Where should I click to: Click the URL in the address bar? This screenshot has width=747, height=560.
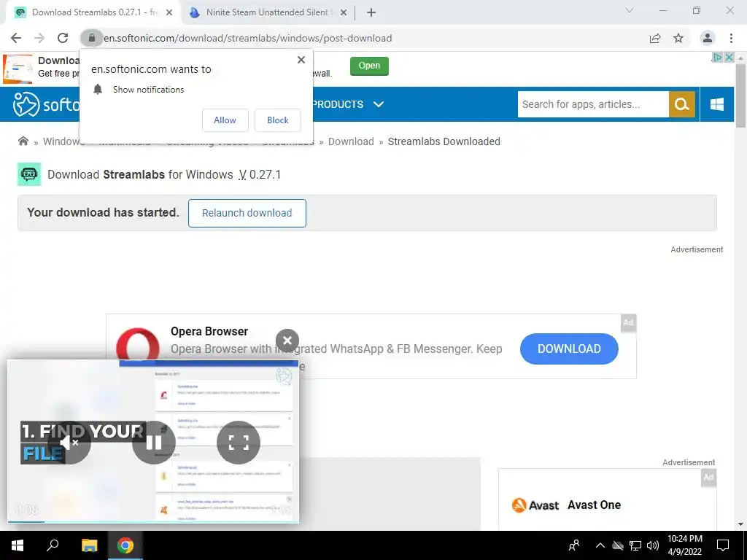tap(248, 38)
